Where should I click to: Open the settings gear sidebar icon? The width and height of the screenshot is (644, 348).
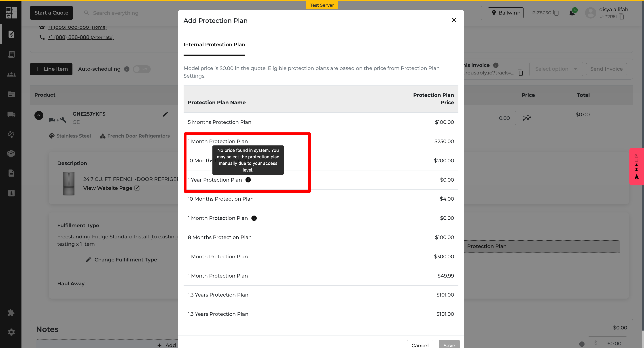point(11,332)
